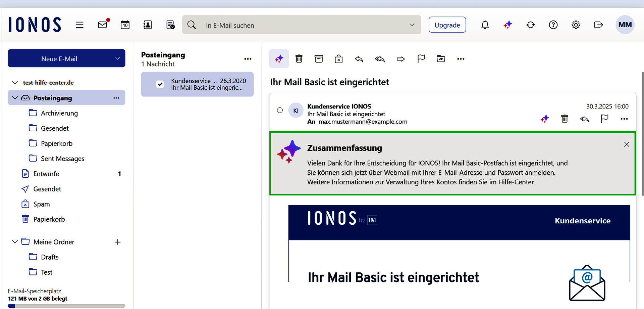The width and height of the screenshot is (644, 309).
Task: Click sender name Kundenservice IONOS
Action: click(339, 106)
